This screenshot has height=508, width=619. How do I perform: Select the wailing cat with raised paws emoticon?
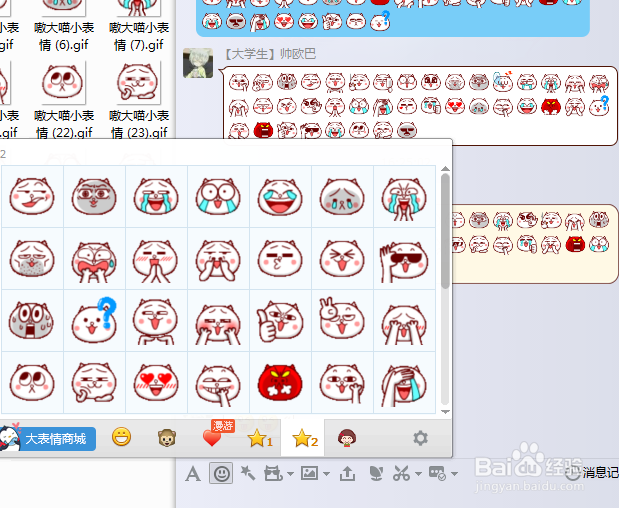point(404,196)
